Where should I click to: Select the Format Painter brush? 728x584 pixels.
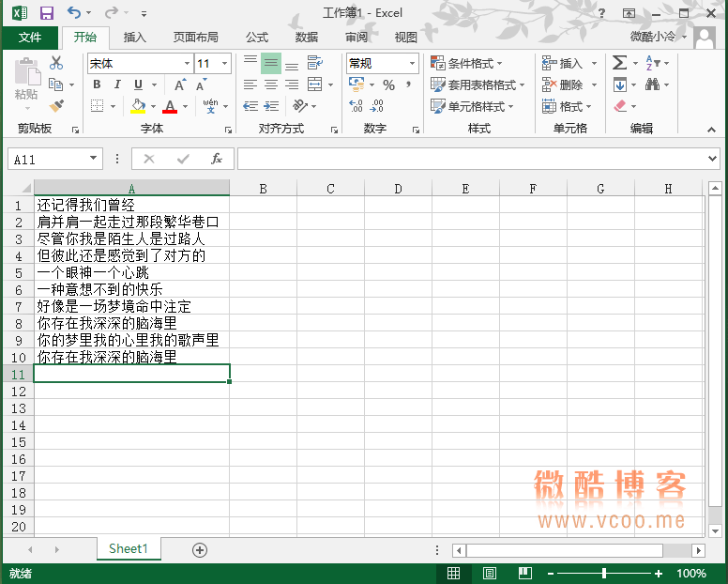click(56, 106)
